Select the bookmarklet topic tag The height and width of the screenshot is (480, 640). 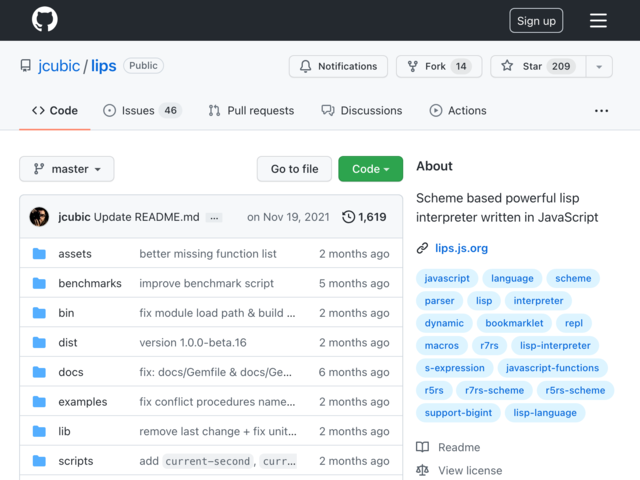[x=514, y=323]
